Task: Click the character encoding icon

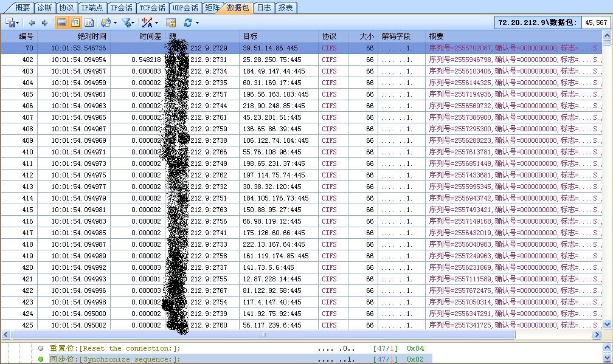Action: (147, 22)
